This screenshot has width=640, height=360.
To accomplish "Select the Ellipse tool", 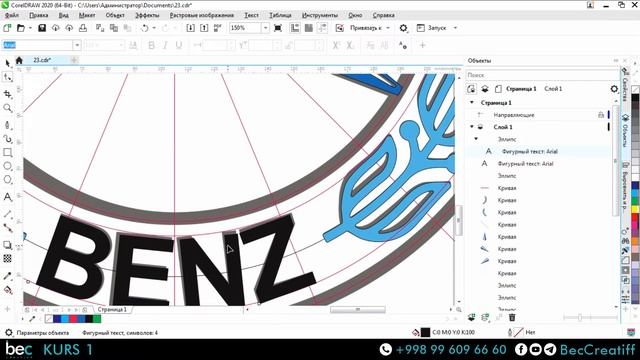I will pos(7,166).
